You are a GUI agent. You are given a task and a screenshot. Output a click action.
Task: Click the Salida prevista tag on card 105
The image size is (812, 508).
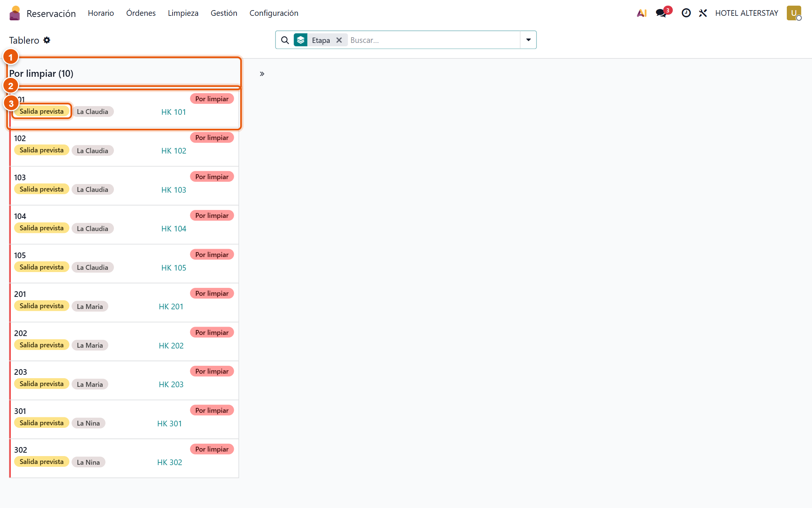[x=42, y=267]
